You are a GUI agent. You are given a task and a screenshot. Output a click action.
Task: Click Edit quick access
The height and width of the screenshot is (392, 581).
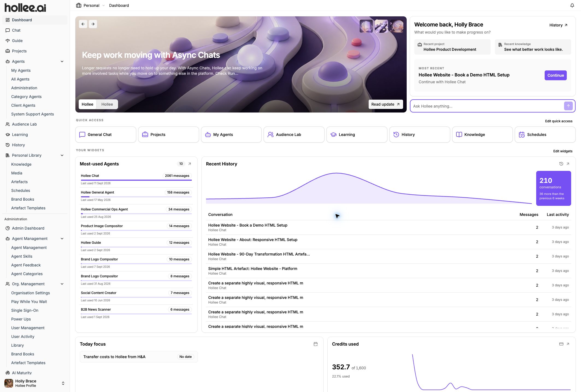pos(559,121)
